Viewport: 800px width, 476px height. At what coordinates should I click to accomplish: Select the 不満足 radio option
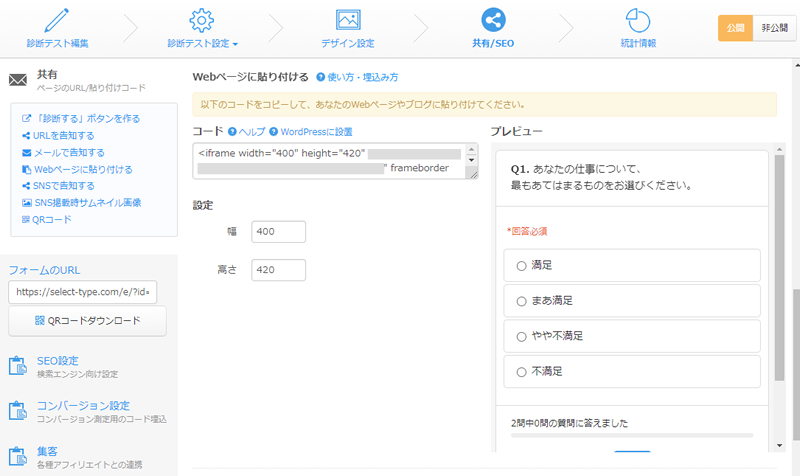pyautogui.click(x=521, y=371)
